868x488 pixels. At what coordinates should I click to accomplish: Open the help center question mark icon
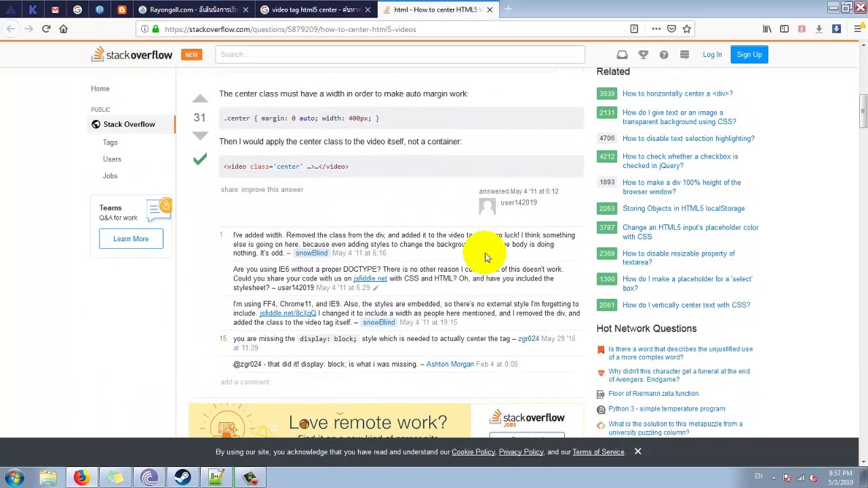pos(664,54)
